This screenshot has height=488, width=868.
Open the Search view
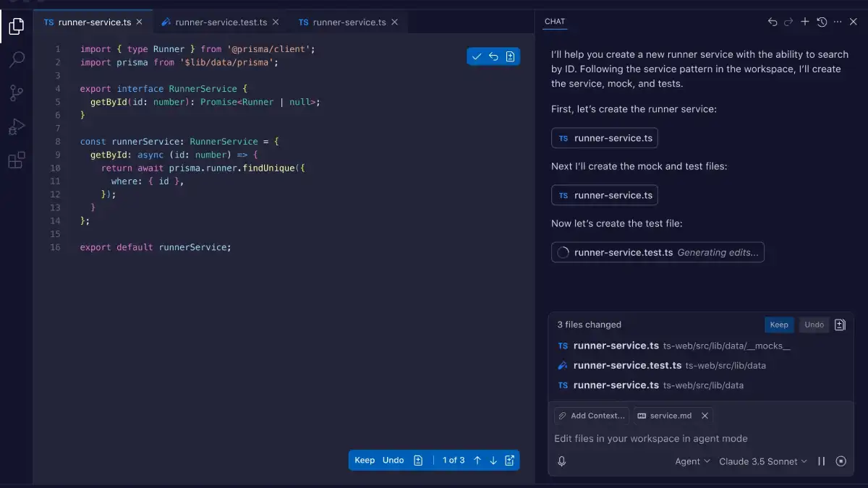point(16,59)
